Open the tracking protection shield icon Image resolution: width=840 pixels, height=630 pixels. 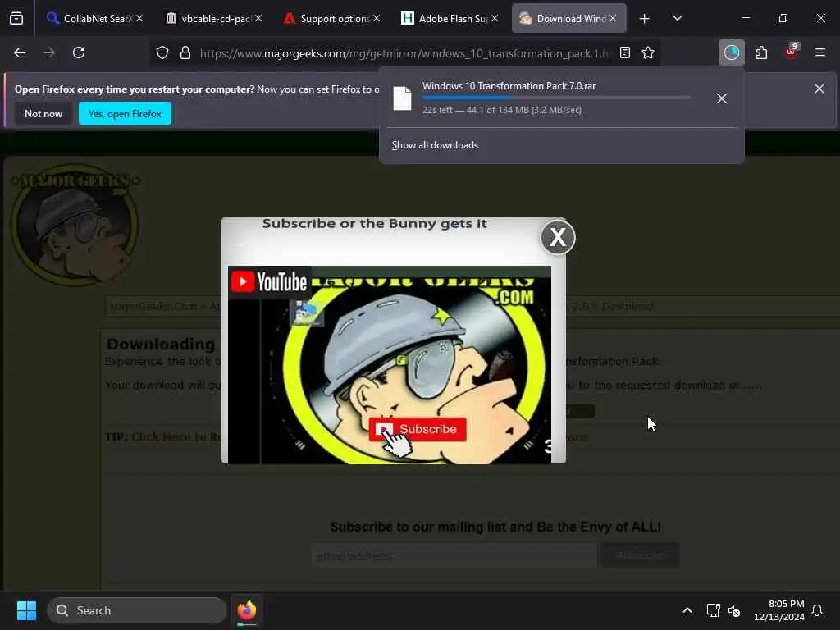(x=162, y=52)
